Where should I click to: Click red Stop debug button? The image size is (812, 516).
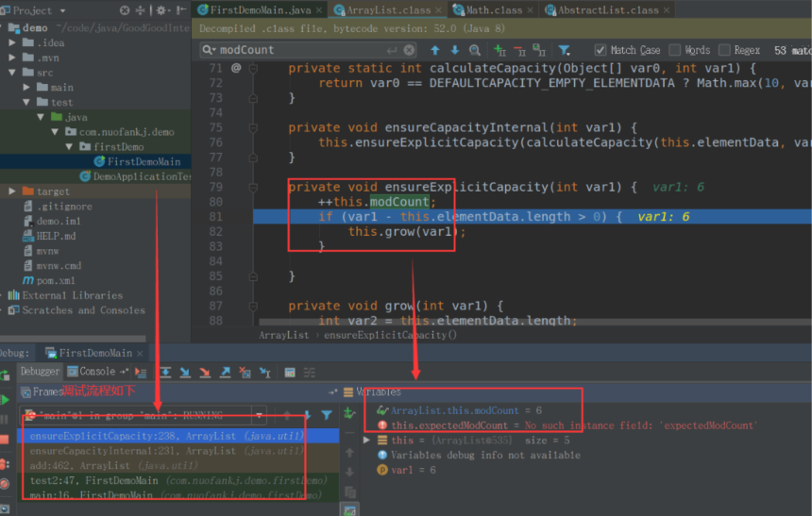[7, 439]
